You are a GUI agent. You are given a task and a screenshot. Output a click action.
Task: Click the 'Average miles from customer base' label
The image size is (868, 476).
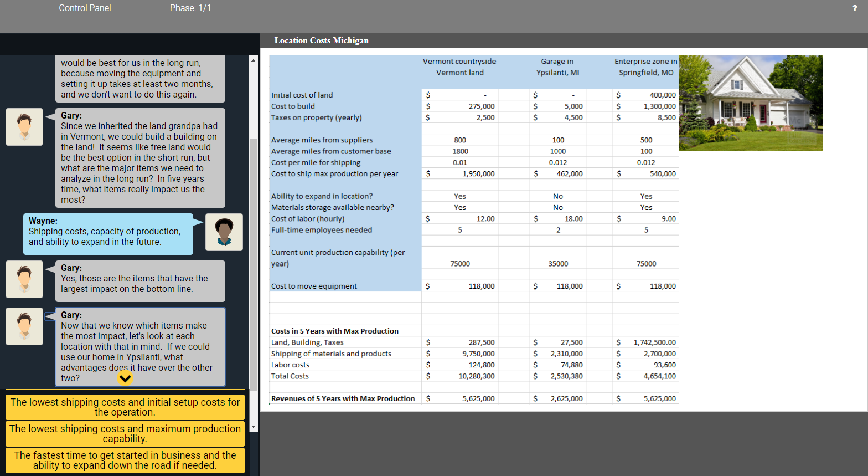point(331,151)
